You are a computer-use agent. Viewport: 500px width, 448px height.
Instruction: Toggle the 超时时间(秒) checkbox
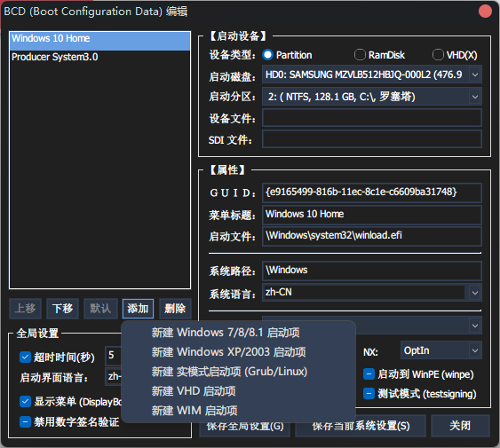pyautogui.click(x=25, y=358)
